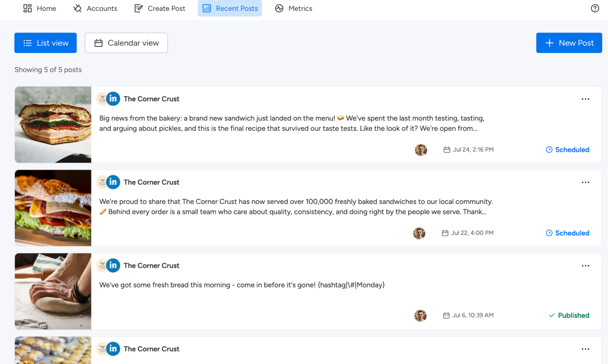
Task: Click the 'We're proud to share' post text
Action: pos(296,207)
